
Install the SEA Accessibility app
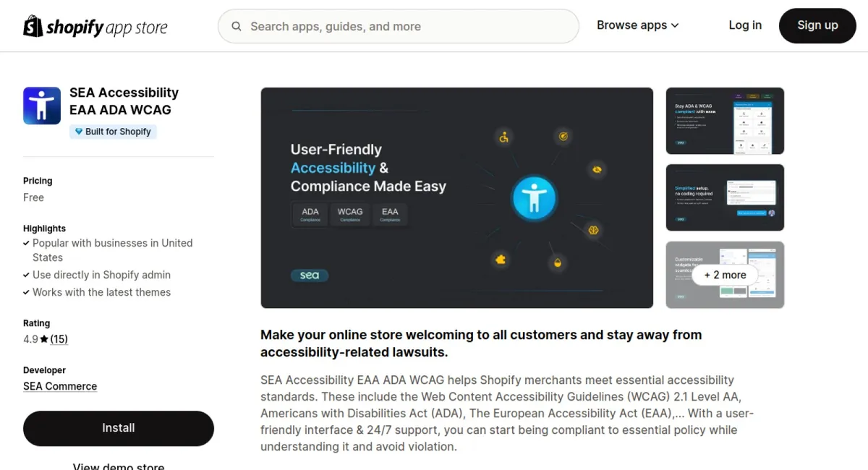[x=119, y=428]
